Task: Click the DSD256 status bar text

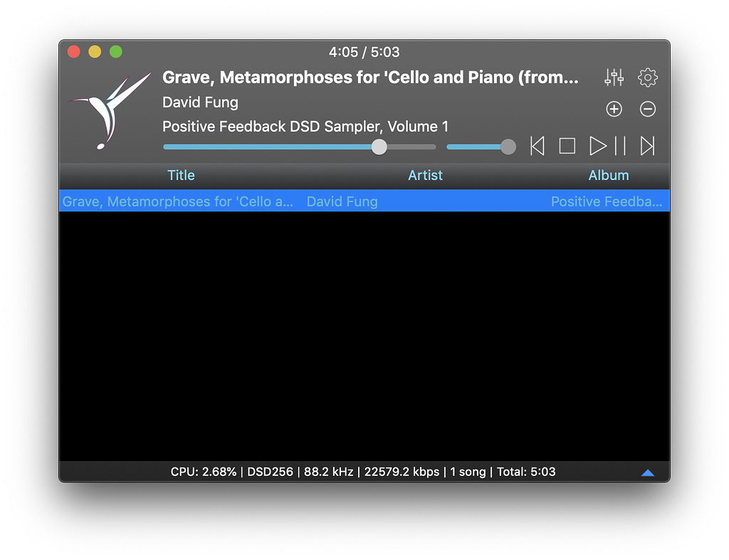Action: 270,471
